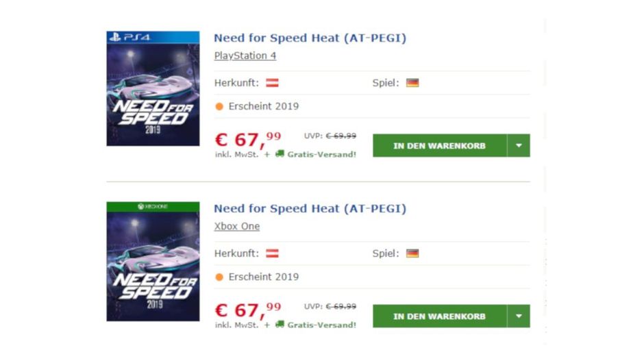Click the red € 67,99 price of the PS4 game
644x363 pixels.
247,139
